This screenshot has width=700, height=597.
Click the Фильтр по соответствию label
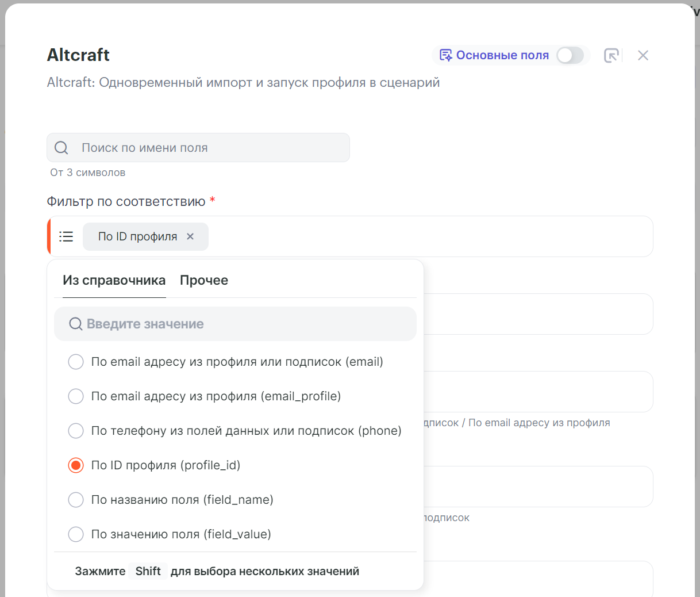[126, 201]
